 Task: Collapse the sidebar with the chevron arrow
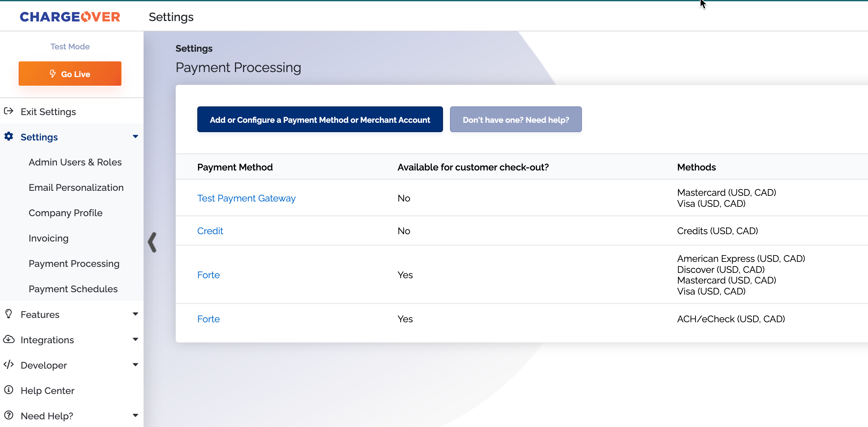pos(152,242)
